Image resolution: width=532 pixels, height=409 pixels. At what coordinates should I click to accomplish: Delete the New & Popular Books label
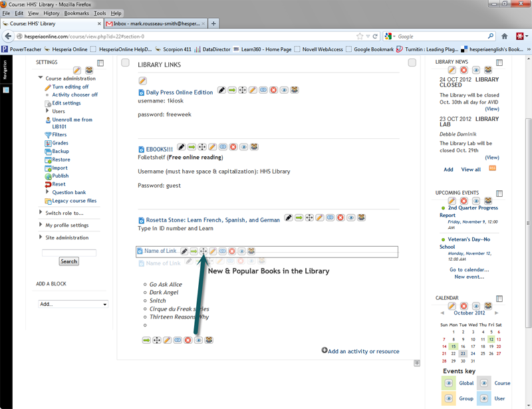click(188, 340)
